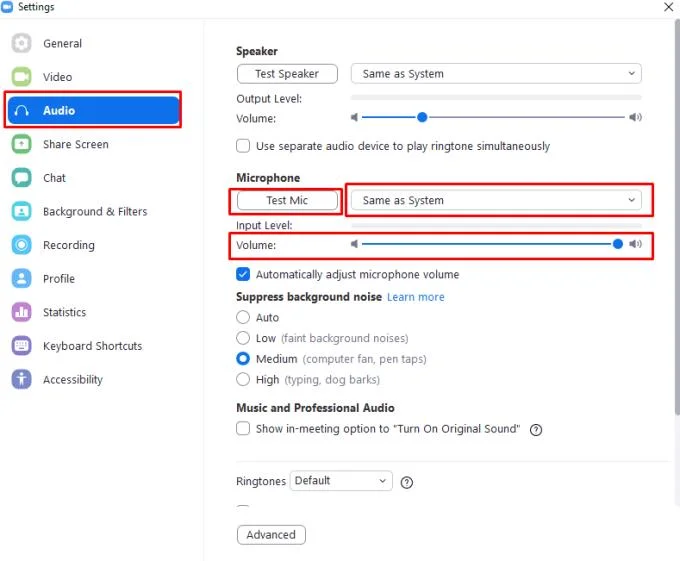Image resolution: width=680 pixels, height=561 pixels.
Task: Click speaker high-volume icon beside speaker slider
Action: click(x=635, y=117)
